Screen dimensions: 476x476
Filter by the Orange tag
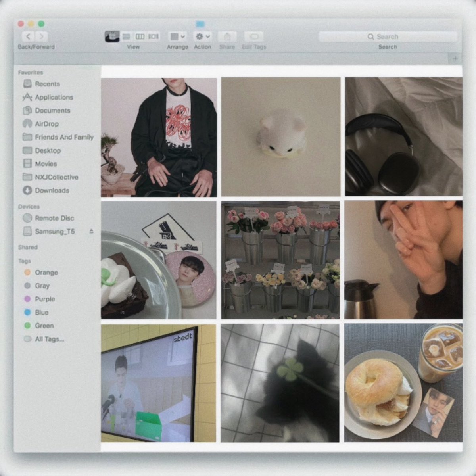tap(46, 273)
